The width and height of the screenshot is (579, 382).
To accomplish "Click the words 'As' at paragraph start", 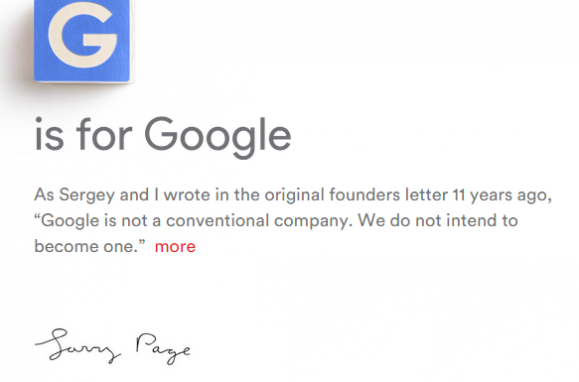I will [x=44, y=195].
